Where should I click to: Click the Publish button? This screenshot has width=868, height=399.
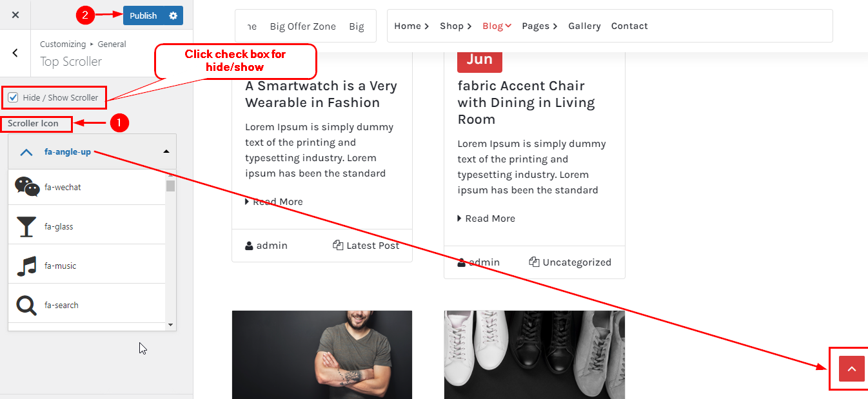tap(143, 15)
